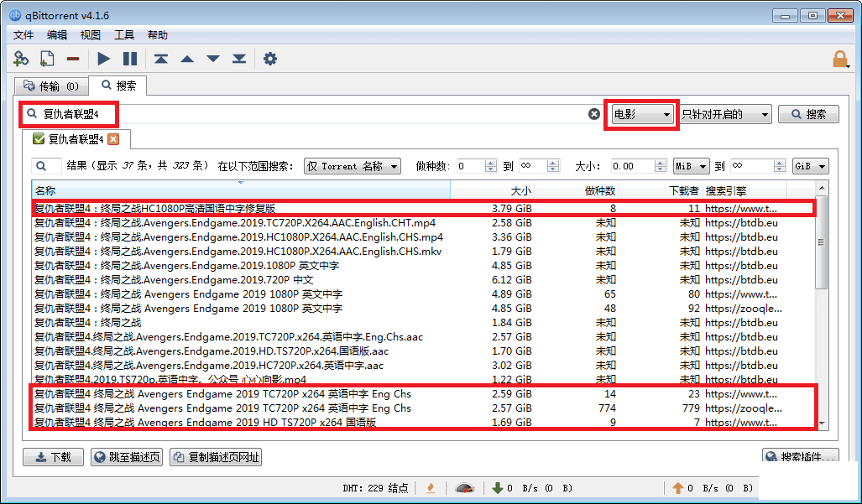Toggle alternative speed limits speedometer icon
Screen dimensions: 862x504
pyautogui.click(x=465, y=487)
